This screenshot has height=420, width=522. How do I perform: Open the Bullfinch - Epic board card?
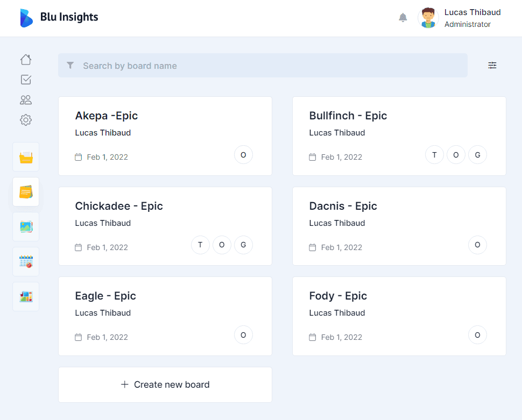(x=399, y=136)
